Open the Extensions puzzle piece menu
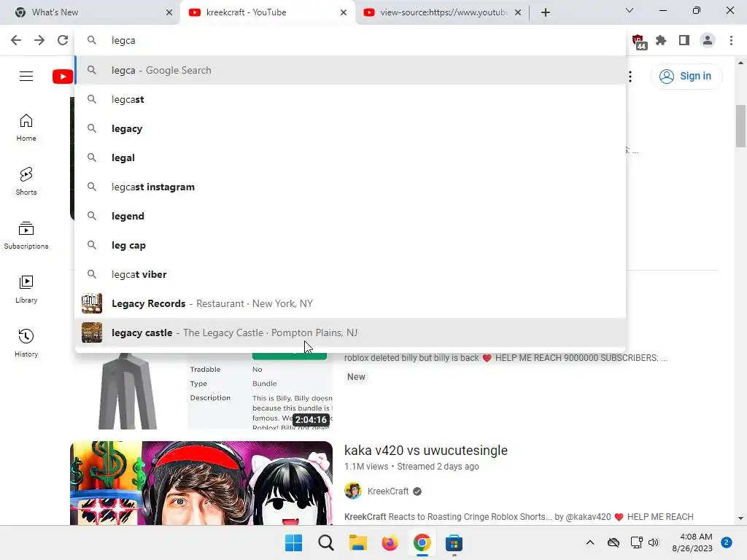 [x=661, y=41]
